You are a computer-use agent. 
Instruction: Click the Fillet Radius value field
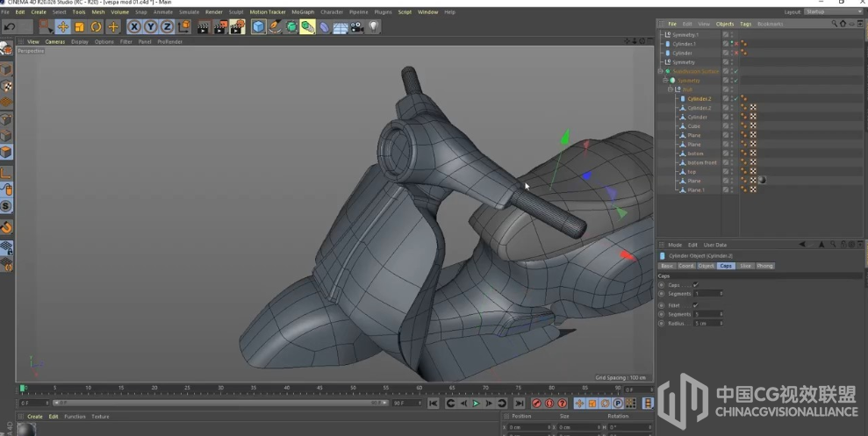708,323
